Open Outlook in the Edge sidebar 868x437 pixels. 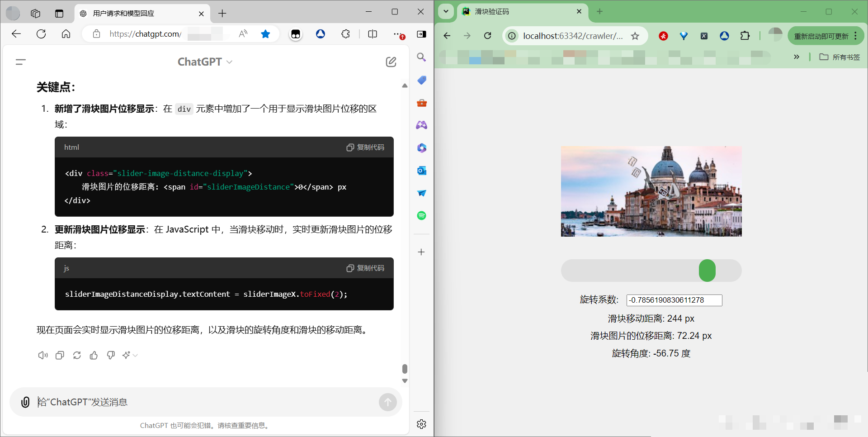click(x=421, y=171)
